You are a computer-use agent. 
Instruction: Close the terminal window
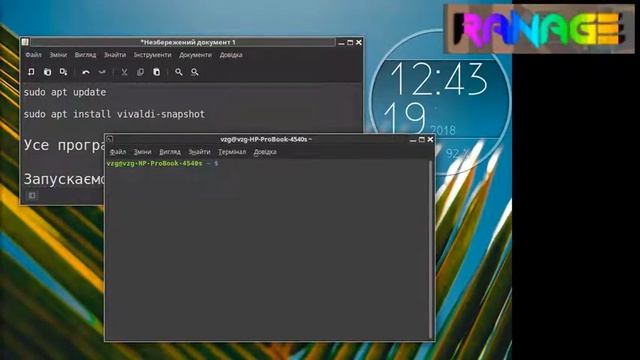click(x=430, y=140)
